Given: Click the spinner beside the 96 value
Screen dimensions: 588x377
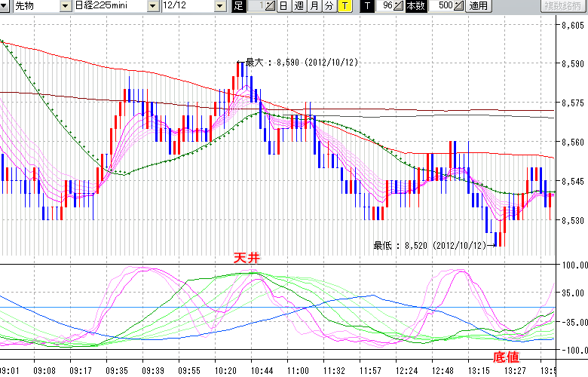Looking at the screenshot, I should click(399, 6).
